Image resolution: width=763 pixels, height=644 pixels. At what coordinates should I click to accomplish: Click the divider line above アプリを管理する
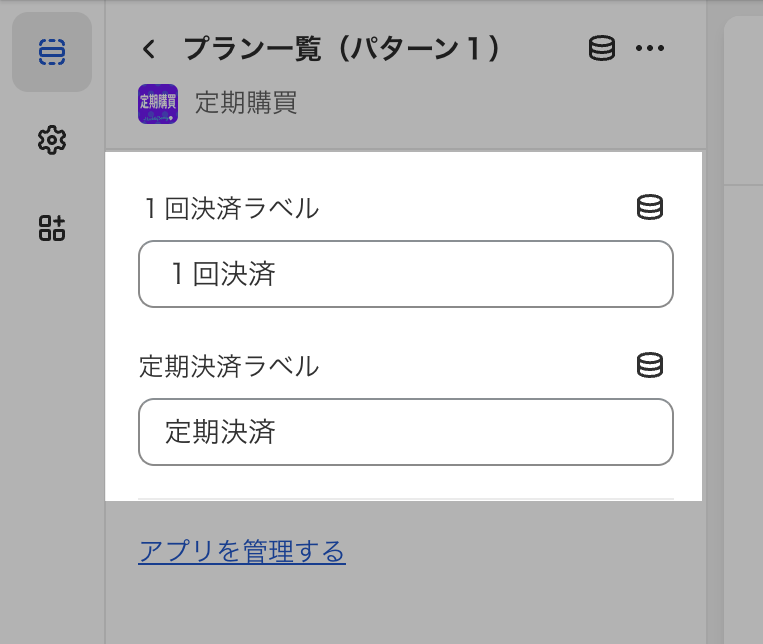[405, 498]
